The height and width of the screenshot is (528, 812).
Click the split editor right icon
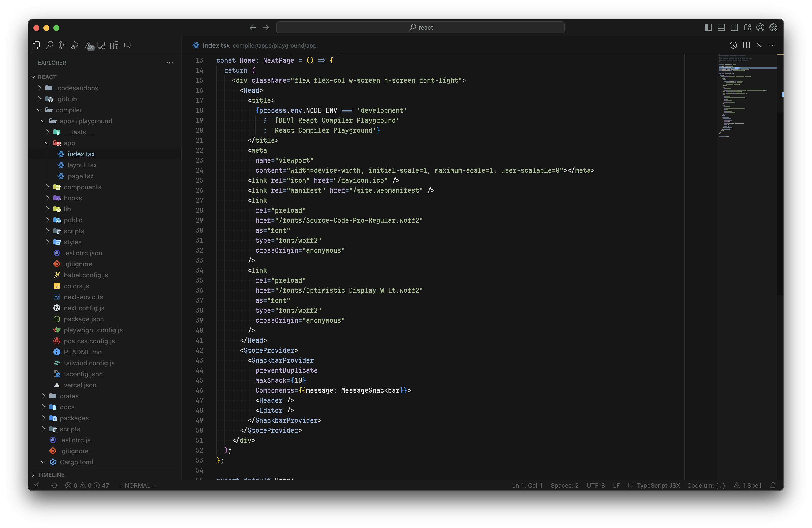tap(746, 45)
